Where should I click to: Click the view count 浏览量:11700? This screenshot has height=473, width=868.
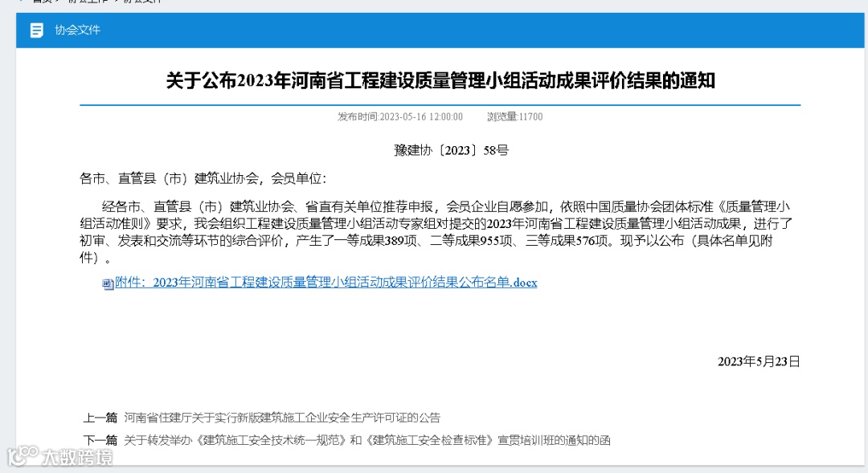coord(515,116)
